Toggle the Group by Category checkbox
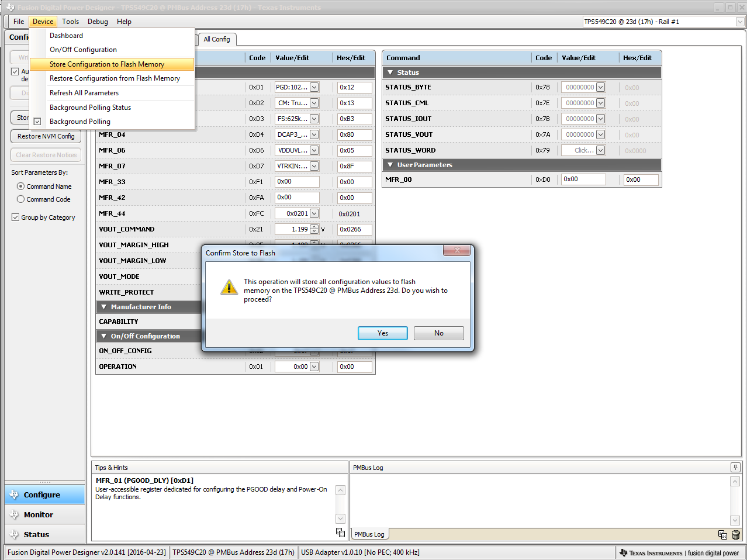747x560 pixels. 16,217
